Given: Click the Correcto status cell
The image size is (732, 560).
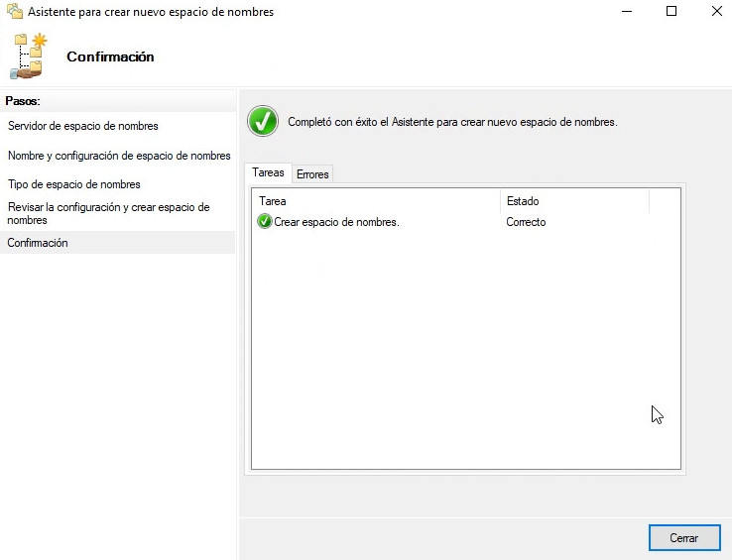Looking at the screenshot, I should click(x=526, y=222).
